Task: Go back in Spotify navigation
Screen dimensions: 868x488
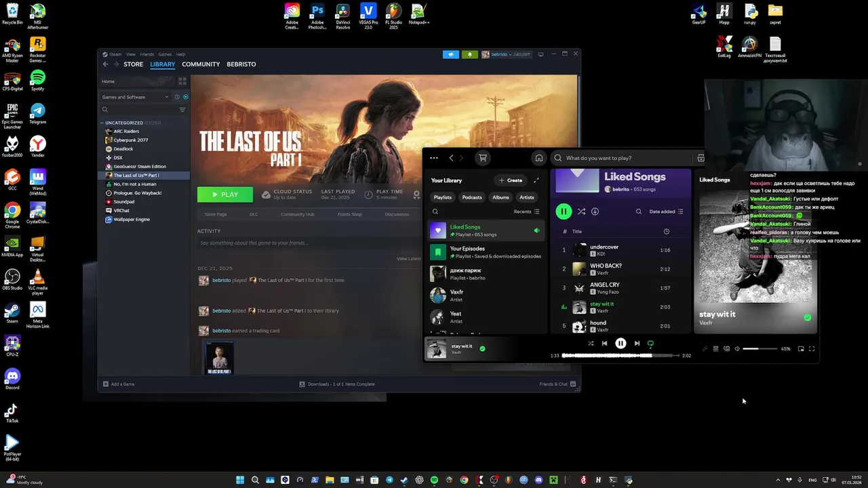Action: (452, 158)
